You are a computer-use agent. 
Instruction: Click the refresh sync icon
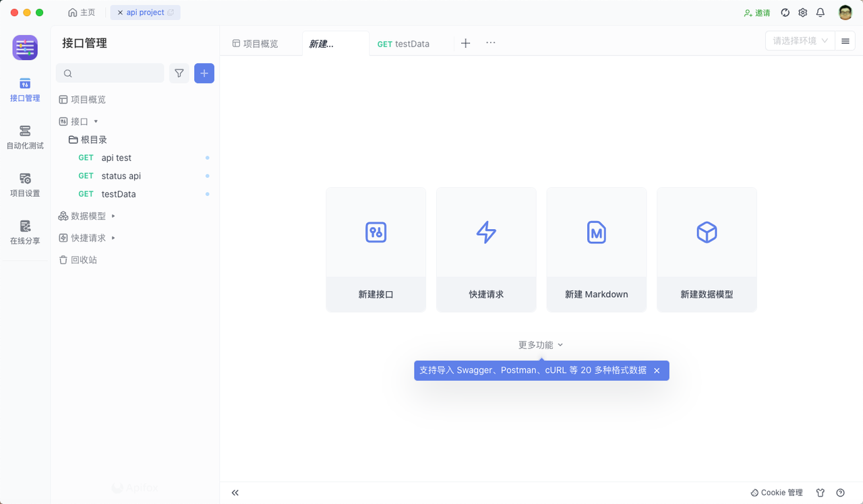point(785,13)
